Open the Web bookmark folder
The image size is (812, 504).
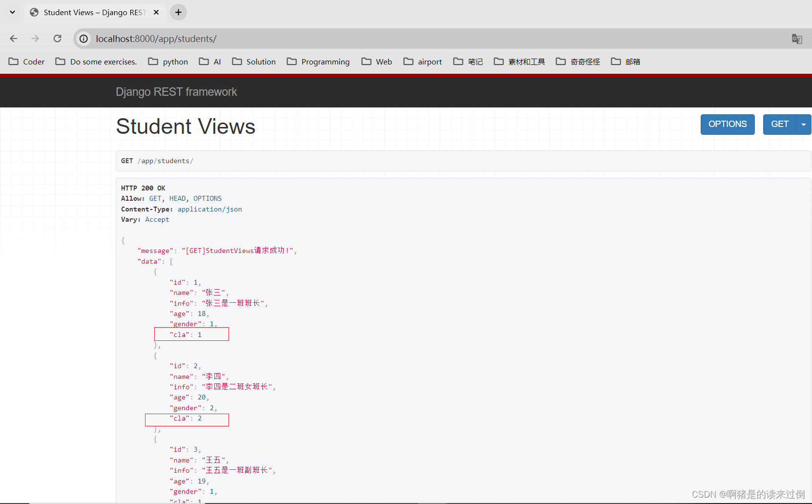tap(377, 62)
